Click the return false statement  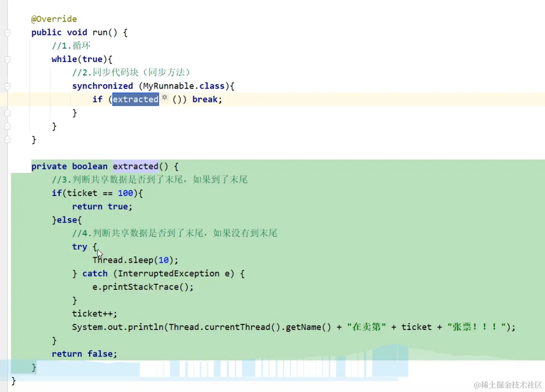[x=84, y=354]
